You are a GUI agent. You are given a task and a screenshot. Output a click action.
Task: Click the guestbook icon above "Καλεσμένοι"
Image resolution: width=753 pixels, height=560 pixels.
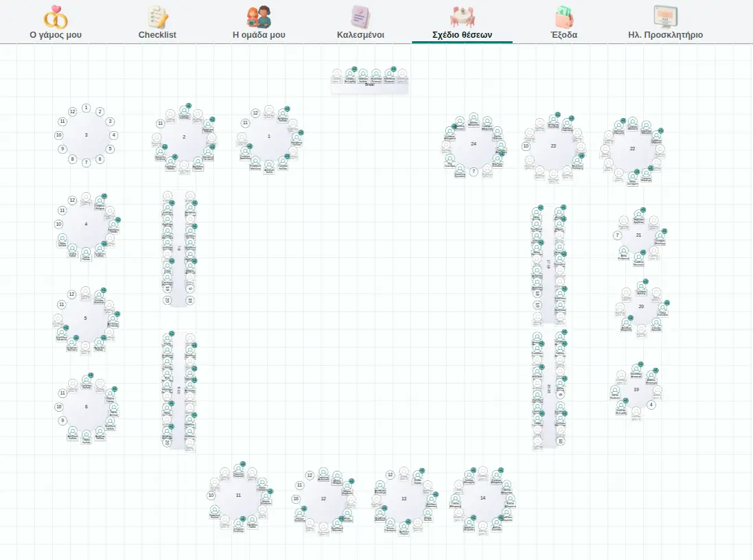360,16
